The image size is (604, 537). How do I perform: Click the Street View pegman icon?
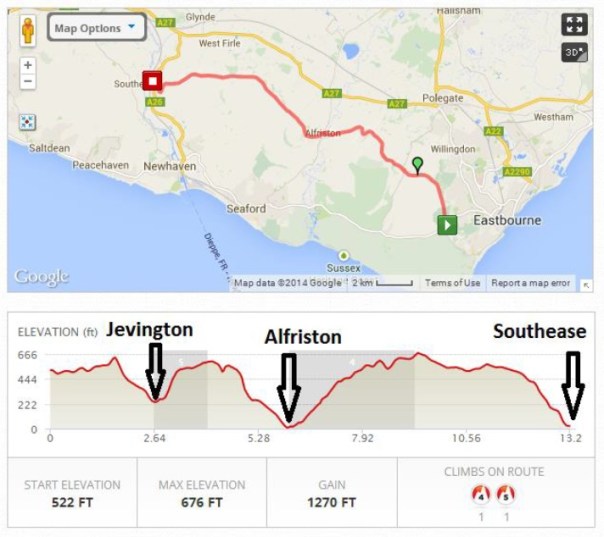click(28, 28)
